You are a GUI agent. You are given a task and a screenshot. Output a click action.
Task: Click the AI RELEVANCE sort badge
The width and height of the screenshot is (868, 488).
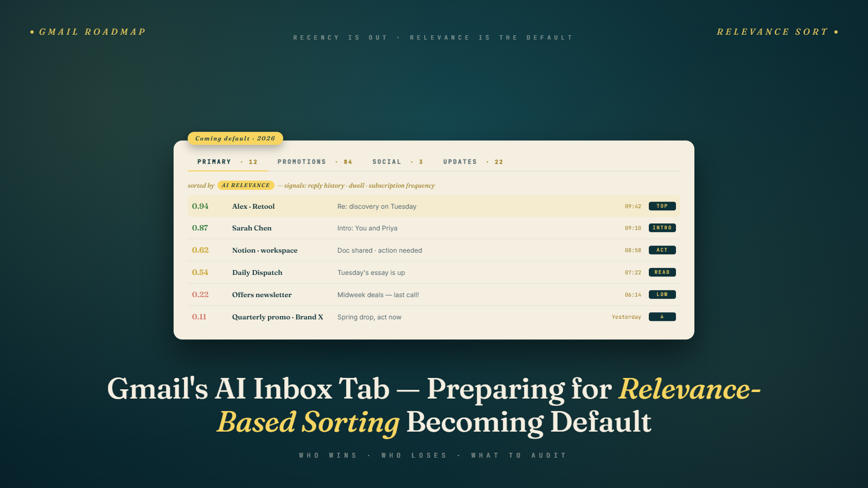point(246,185)
